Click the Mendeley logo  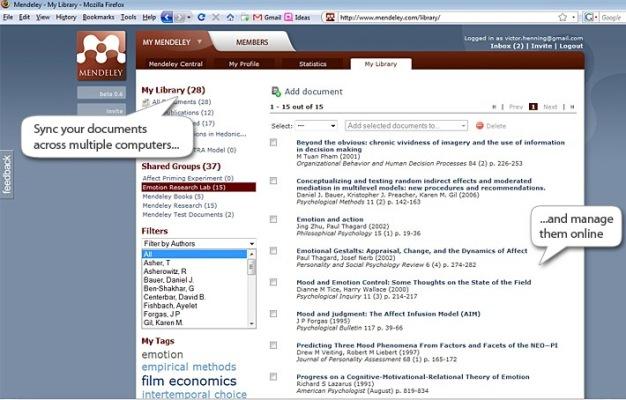pyautogui.click(x=101, y=56)
